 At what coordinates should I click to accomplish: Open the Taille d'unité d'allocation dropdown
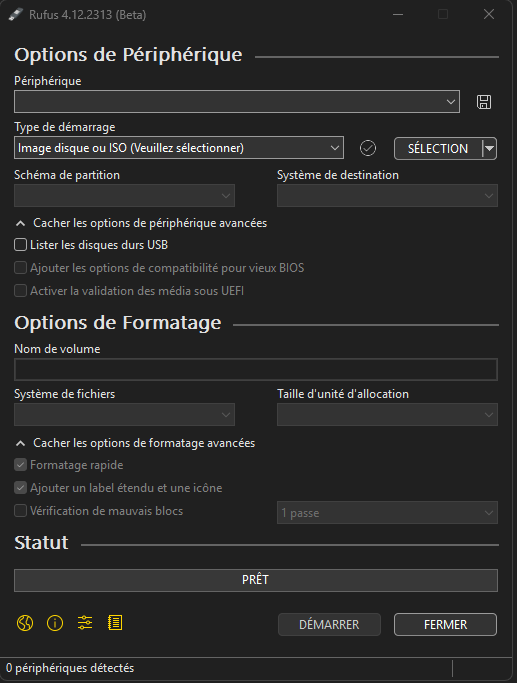(387, 414)
